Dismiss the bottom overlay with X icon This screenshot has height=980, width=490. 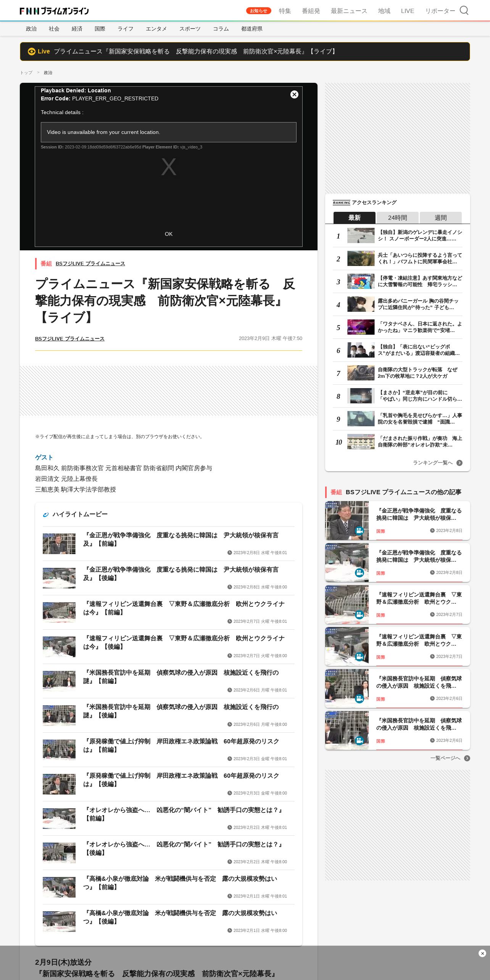coord(482,953)
